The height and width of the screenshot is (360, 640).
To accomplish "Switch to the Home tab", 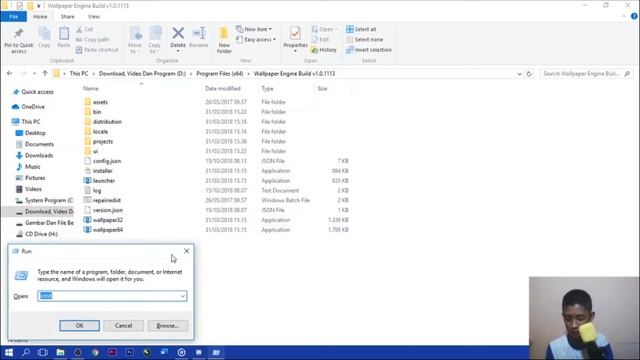I will 40,17.
